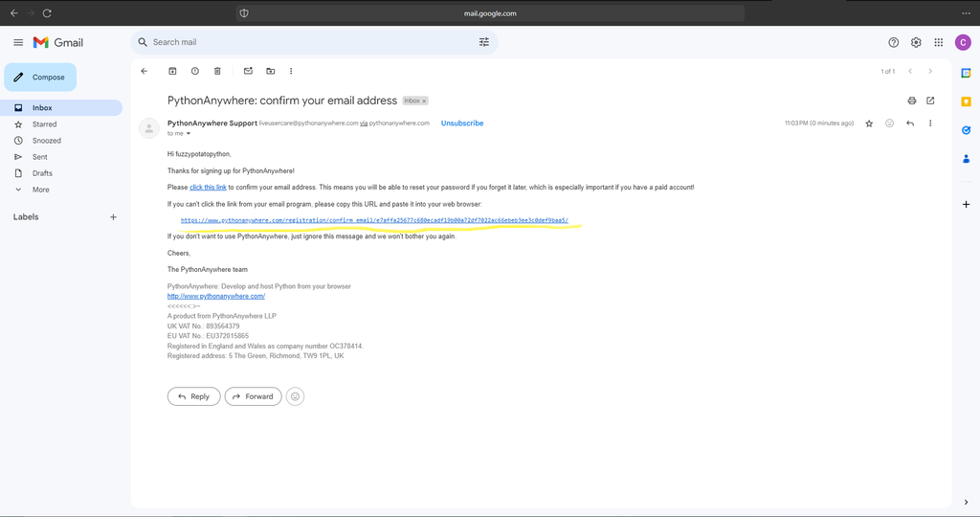Star the PythonAnywhere email
This screenshot has width=980, height=517.
[x=869, y=124]
